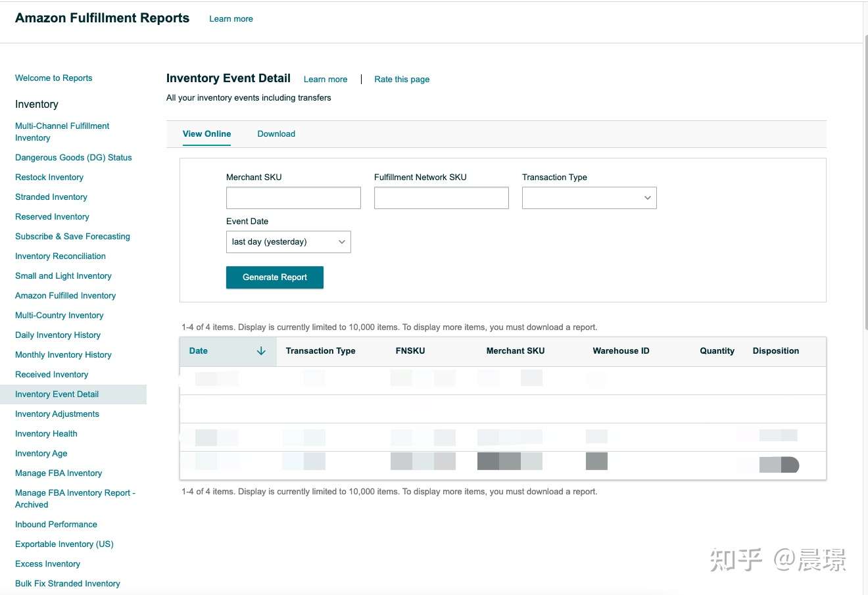Open Manage FBA Inventory Report - Archived
868x595 pixels.
click(75, 499)
